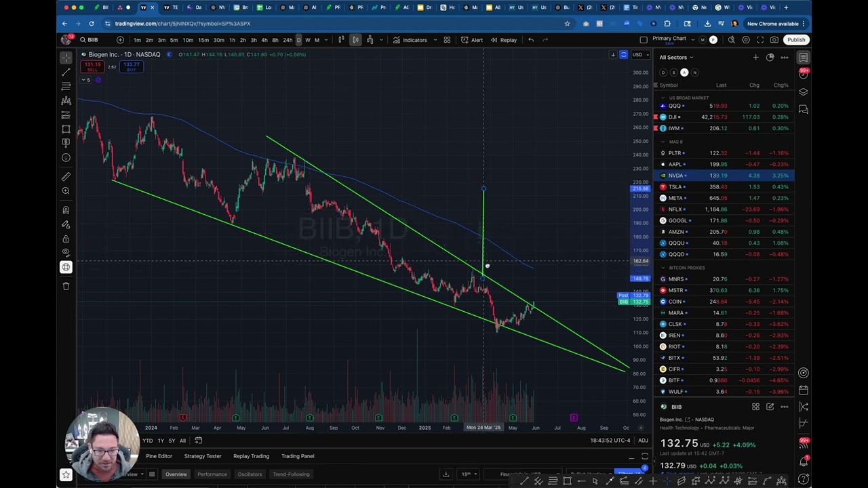The width and height of the screenshot is (868, 488).
Task: Select the crosshair cursor tool
Action: [66, 58]
